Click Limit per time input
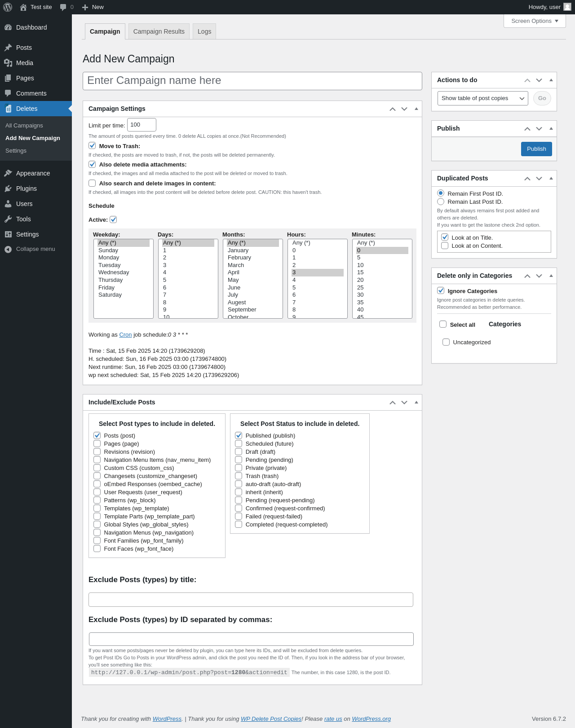 click(142, 125)
